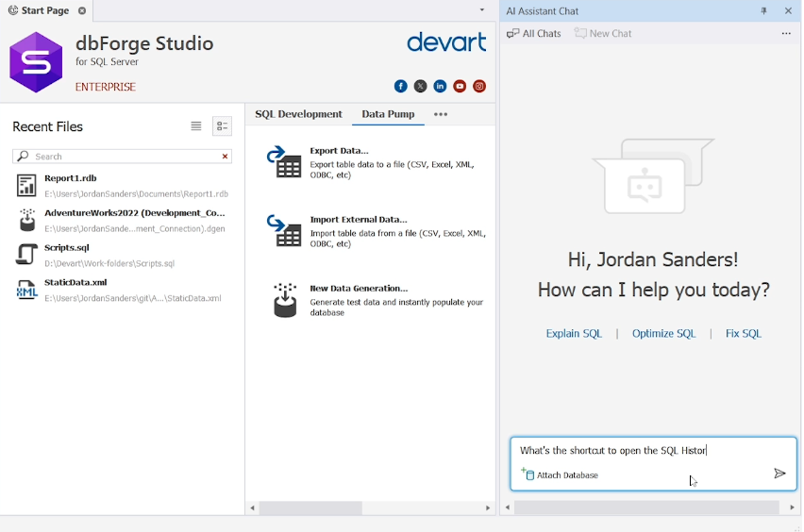Click the Start Page scrollbar left arrow
The image size is (804, 532).
(252, 507)
